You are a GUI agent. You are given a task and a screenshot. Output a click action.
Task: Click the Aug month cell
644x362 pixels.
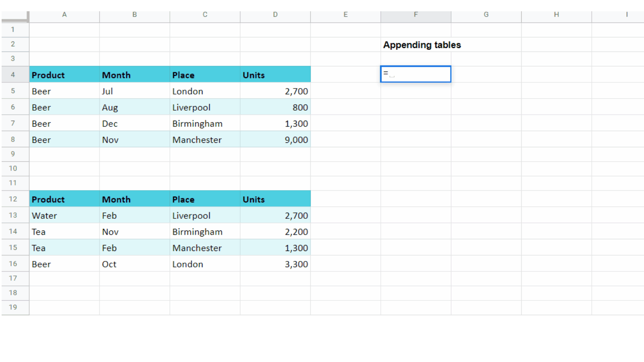[134, 107]
